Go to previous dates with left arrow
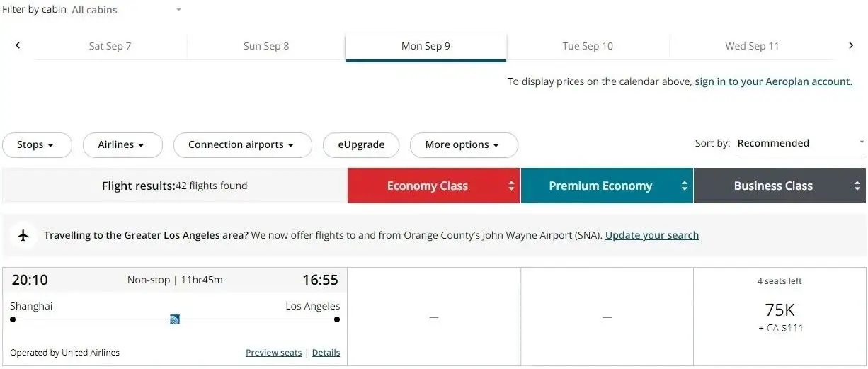This screenshot has height=369, width=868. (x=18, y=45)
